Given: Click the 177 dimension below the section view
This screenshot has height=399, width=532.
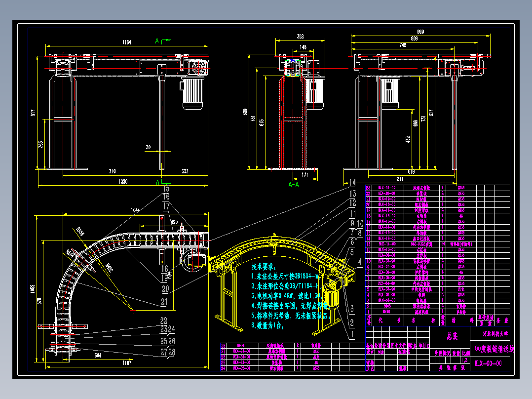Looking at the screenshot, I should pyautogui.click(x=305, y=174).
